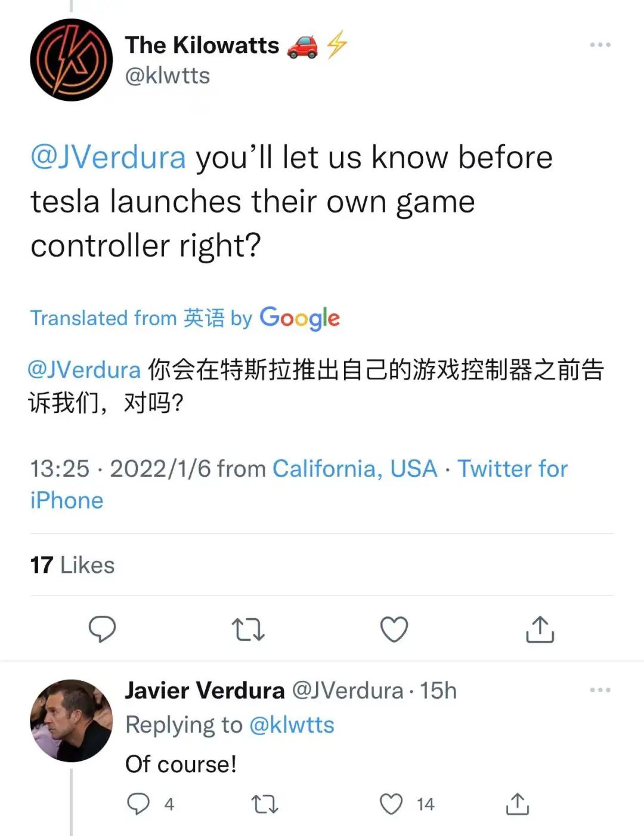Image resolution: width=644 pixels, height=836 pixels.
Task: Retweet the main Kilowatts tweet
Action: click(x=247, y=629)
